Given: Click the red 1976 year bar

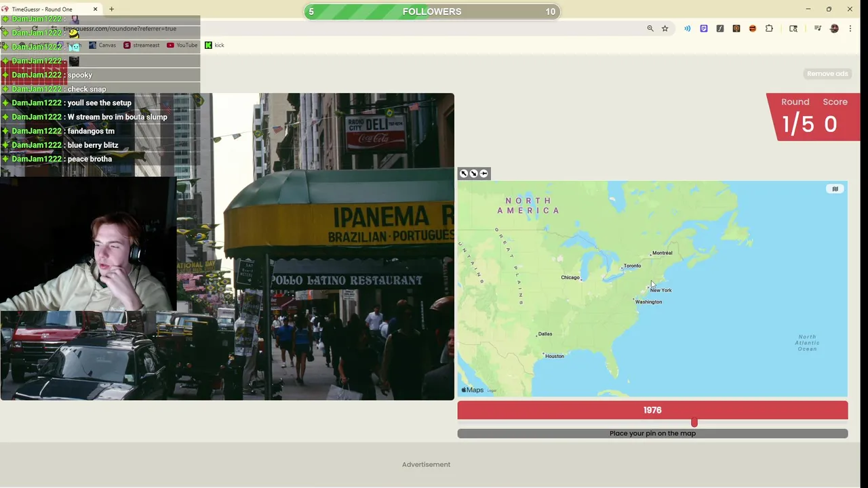Looking at the screenshot, I should (x=652, y=410).
